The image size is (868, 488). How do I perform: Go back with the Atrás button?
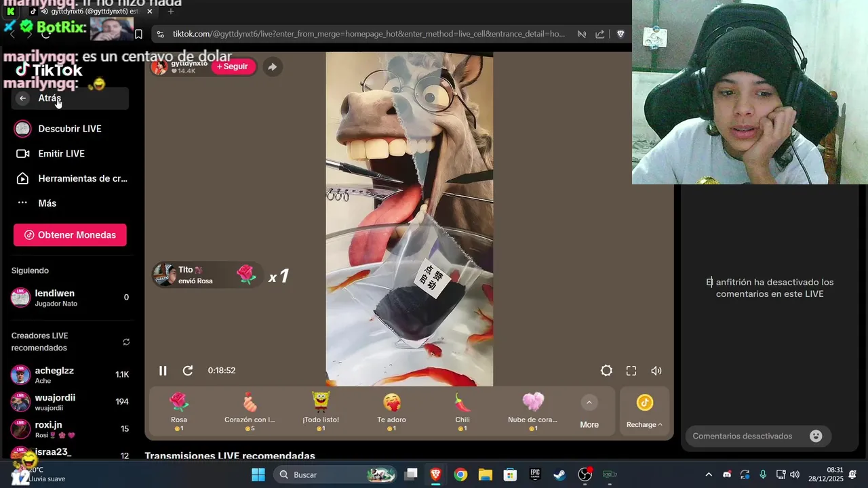(70, 98)
